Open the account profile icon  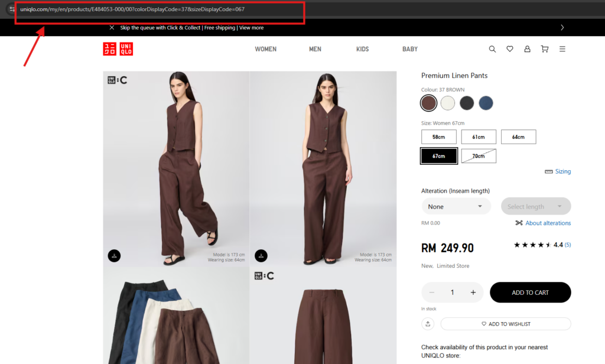click(x=527, y=49)
